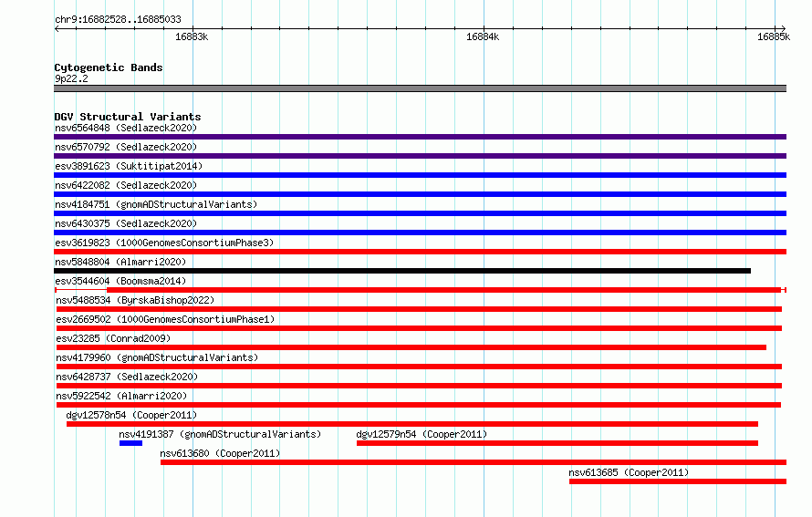Click the red nsv613685 variant bar
The width and height of the screenshot is (812, 517).
pos(678,481)
